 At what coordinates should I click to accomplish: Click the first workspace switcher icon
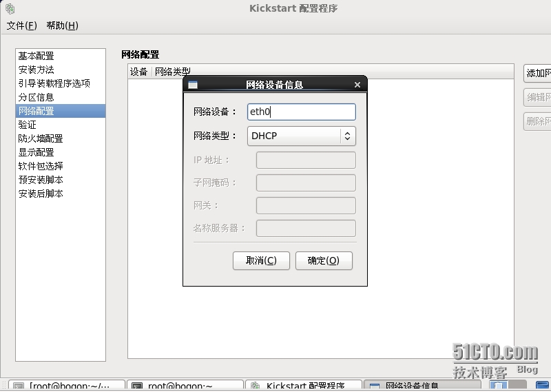click(x=498, y=386)
